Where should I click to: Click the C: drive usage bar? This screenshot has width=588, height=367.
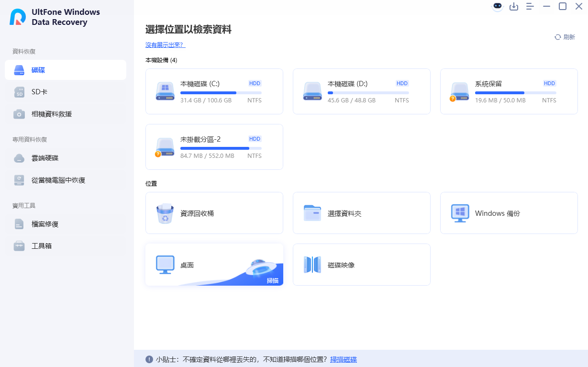coord(221,92)
